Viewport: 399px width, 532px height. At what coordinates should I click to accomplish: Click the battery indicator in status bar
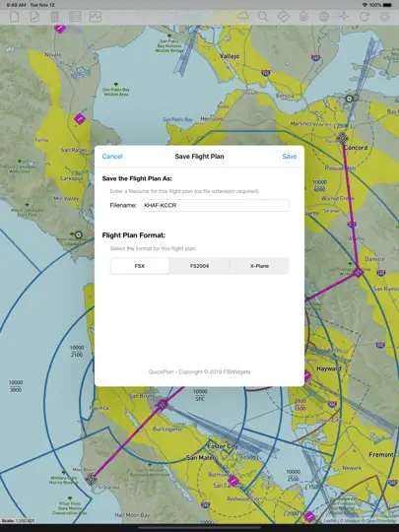pyautogui.click(x=387, y=5)
